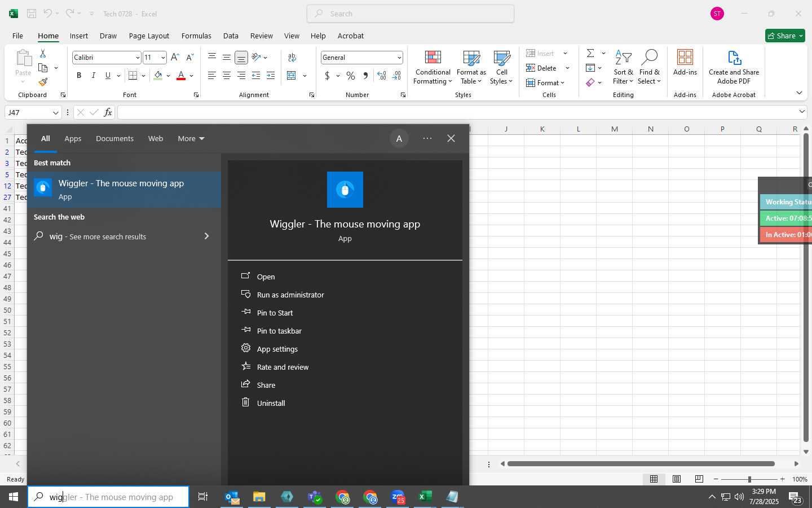This screenshot has width=812, height=508.
Task: Open the font name Calibri dropdown
Action: coord(138,58)
